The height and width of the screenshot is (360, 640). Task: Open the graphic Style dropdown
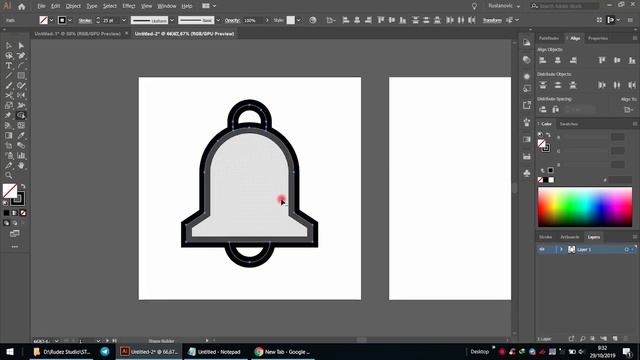(x=299, y=20)
